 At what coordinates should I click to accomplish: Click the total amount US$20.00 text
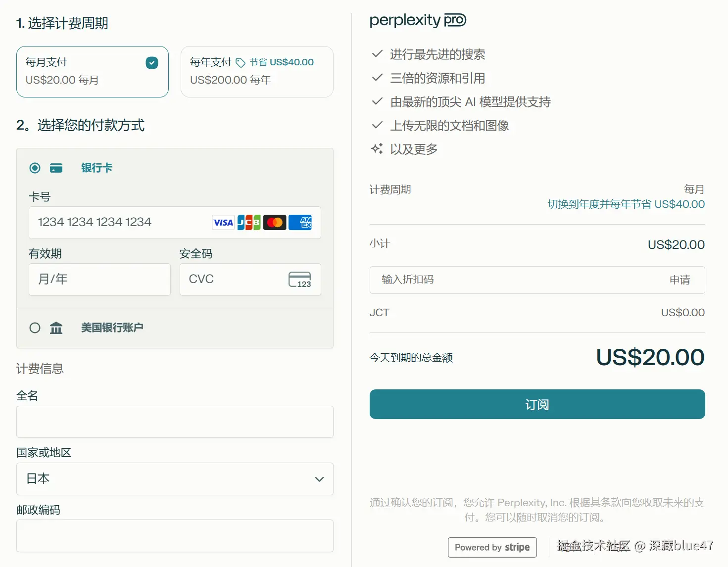point(650,357)
